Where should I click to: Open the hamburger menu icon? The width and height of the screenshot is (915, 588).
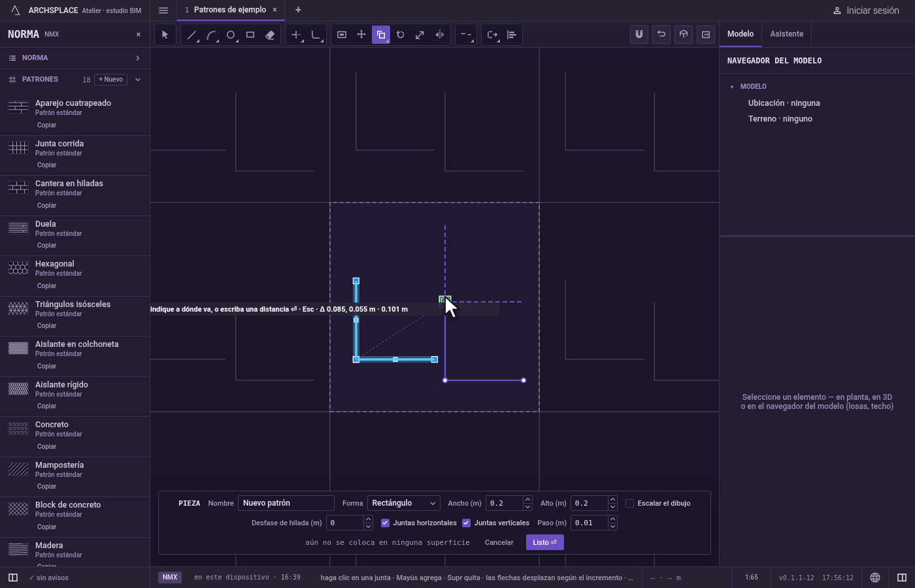point(163,10)
